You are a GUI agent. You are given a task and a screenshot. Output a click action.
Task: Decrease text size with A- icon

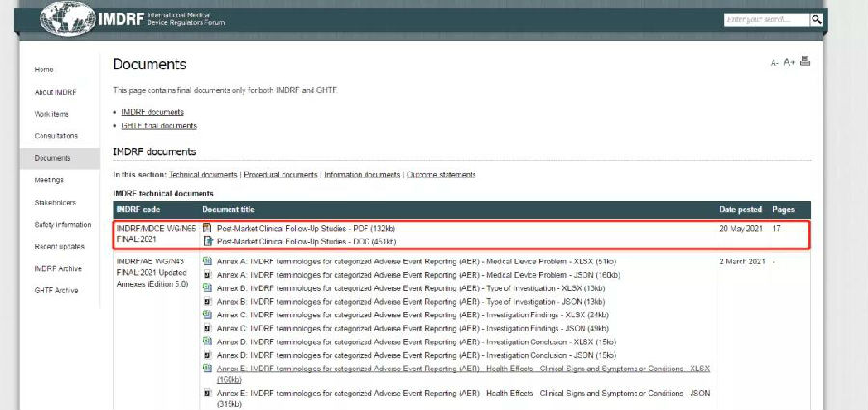point(774,63)
